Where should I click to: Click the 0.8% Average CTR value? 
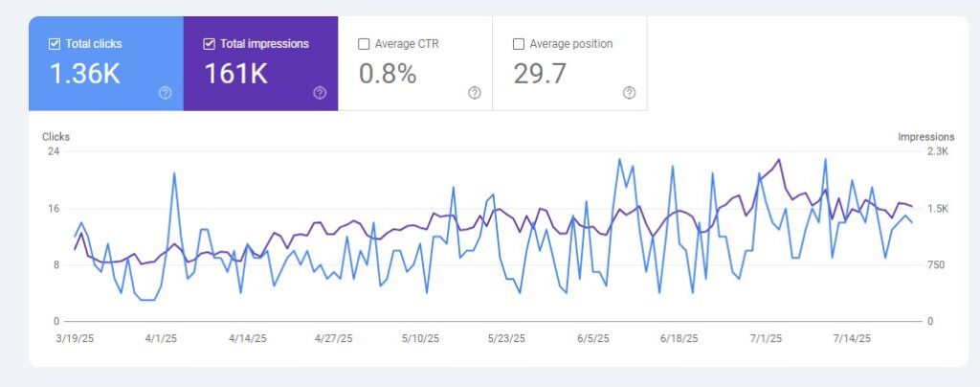[388, 74]
